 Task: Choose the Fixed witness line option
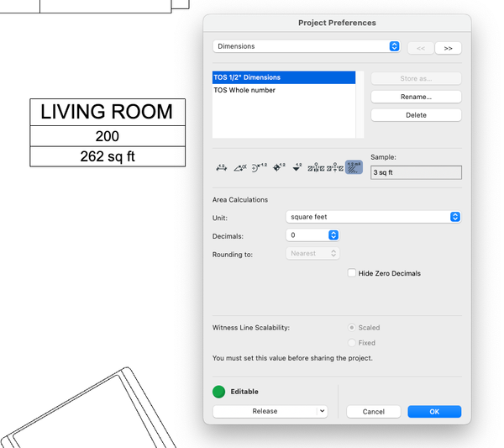[352, 342]
